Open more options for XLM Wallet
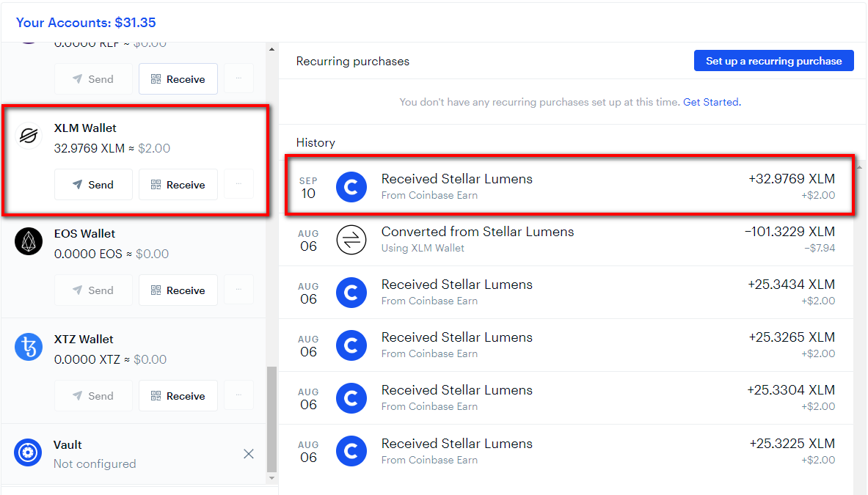 238,184
